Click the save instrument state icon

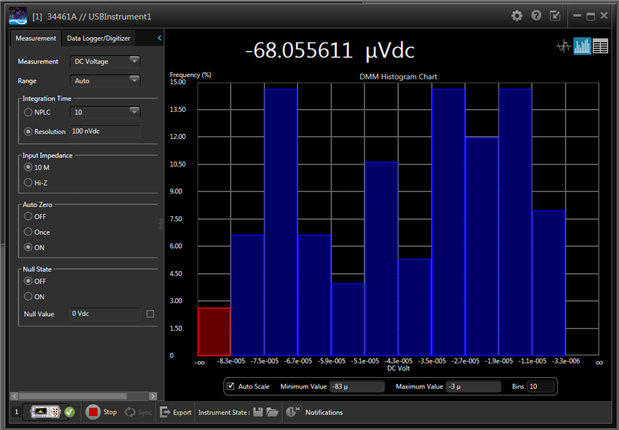pyautogui.click(x=258, y=412)
